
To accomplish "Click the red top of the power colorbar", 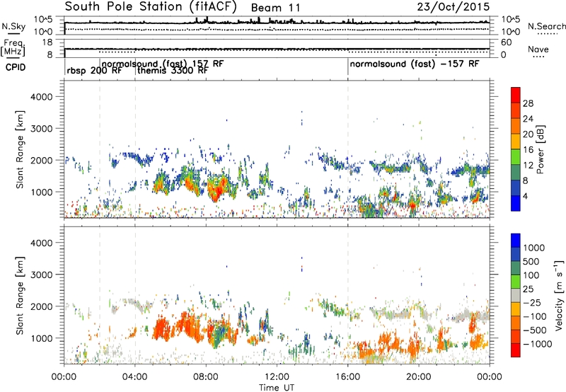I will (516, 96).
